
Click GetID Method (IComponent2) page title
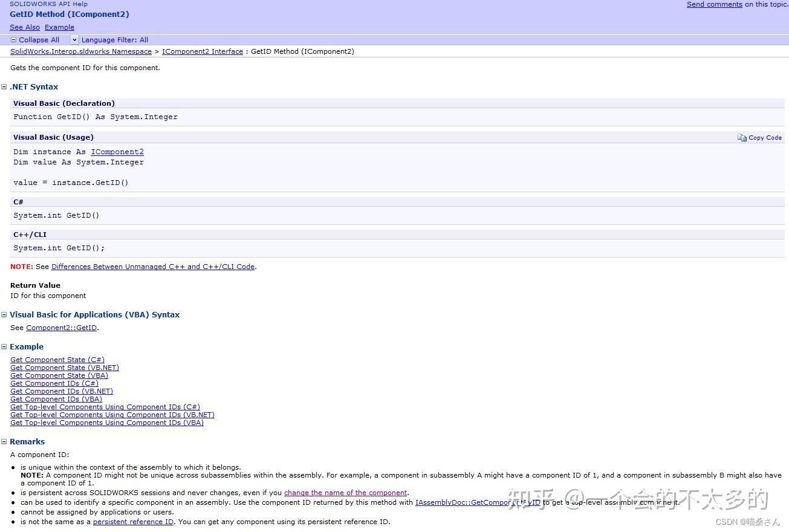70,14
